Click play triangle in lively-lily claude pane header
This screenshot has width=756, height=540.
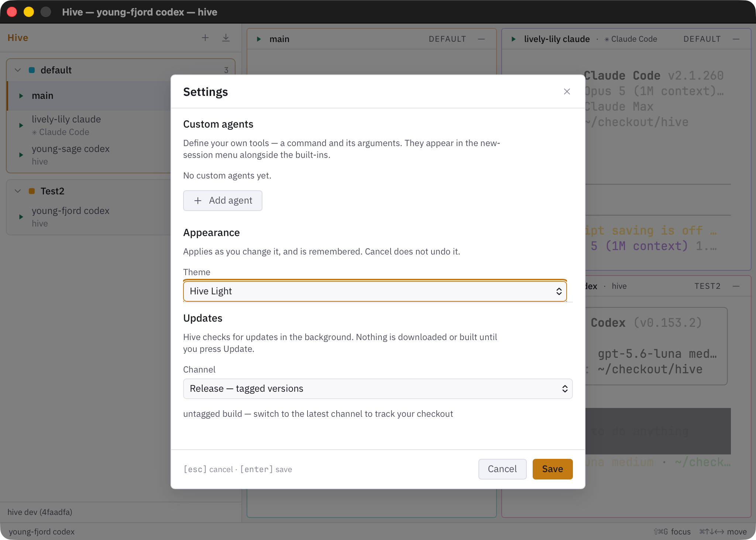tap(513, 39)
